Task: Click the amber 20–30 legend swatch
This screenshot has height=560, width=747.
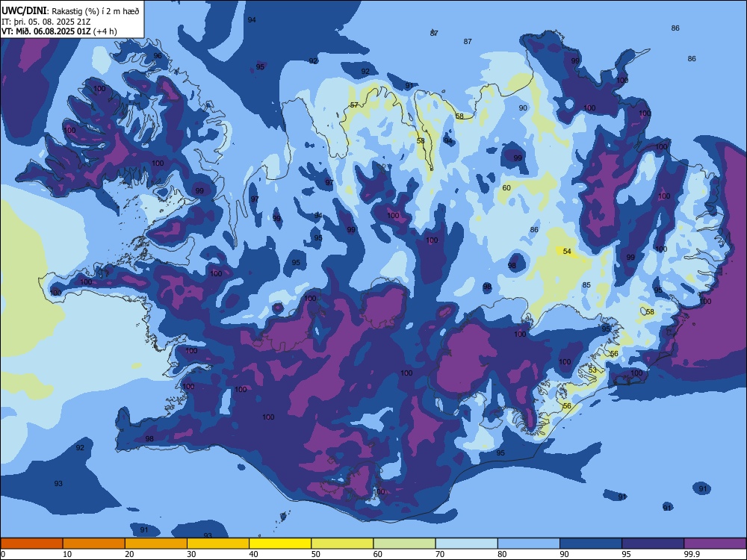Action: [x=156, y=544]
